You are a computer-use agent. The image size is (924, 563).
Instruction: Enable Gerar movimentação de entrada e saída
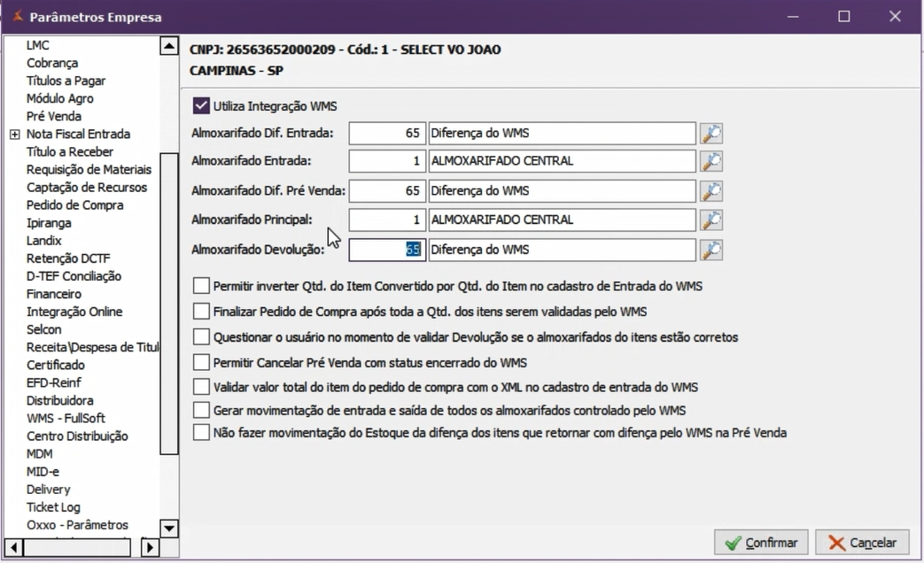(x=201, y=411)
